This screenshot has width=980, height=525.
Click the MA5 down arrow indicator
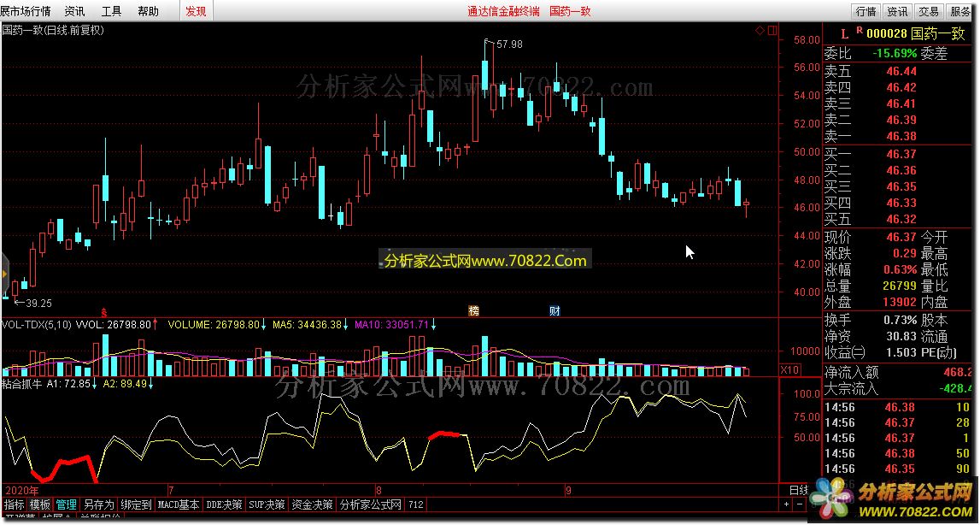pos(346,324)
